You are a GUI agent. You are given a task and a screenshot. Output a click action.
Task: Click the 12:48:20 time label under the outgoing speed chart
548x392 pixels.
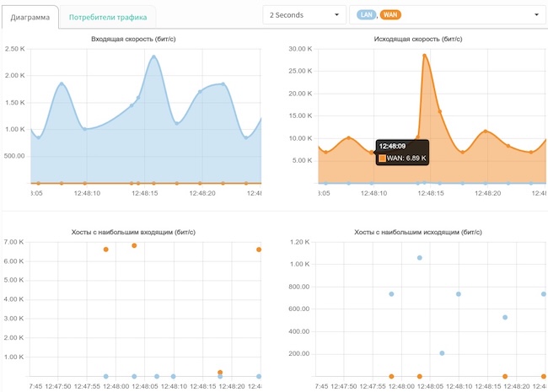488,193
